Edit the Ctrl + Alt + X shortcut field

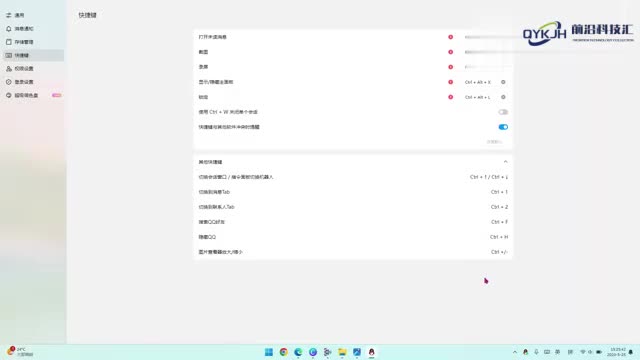(x=478, y=82)
